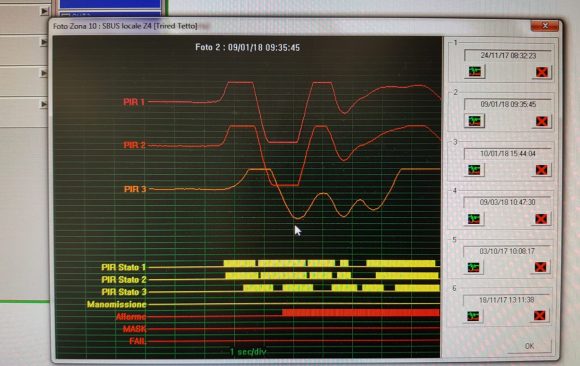580x366 pixels.
Task: Select the 24/11/17 08:32:23 date field
Action: [x=508, y=55]
